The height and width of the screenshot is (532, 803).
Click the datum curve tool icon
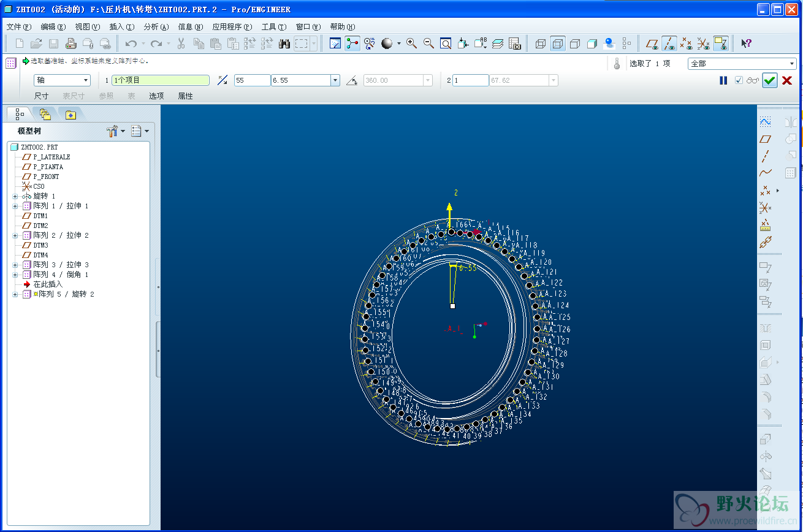click(765, 173)
